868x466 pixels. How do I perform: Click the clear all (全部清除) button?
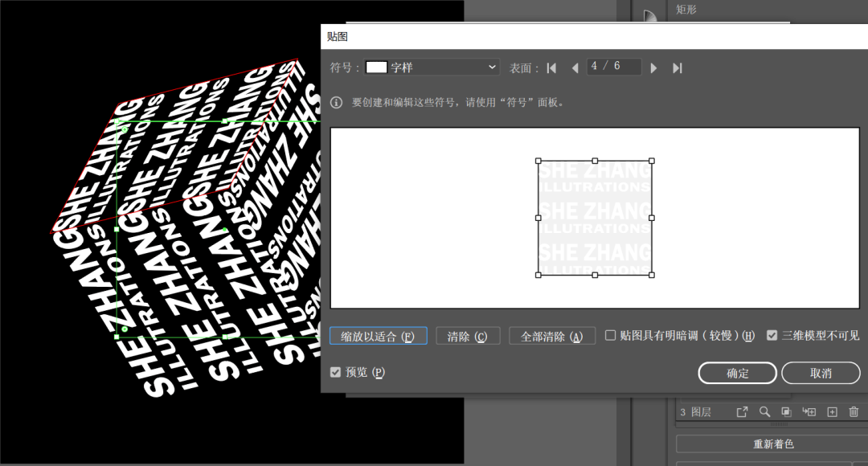tap(552, 336)
